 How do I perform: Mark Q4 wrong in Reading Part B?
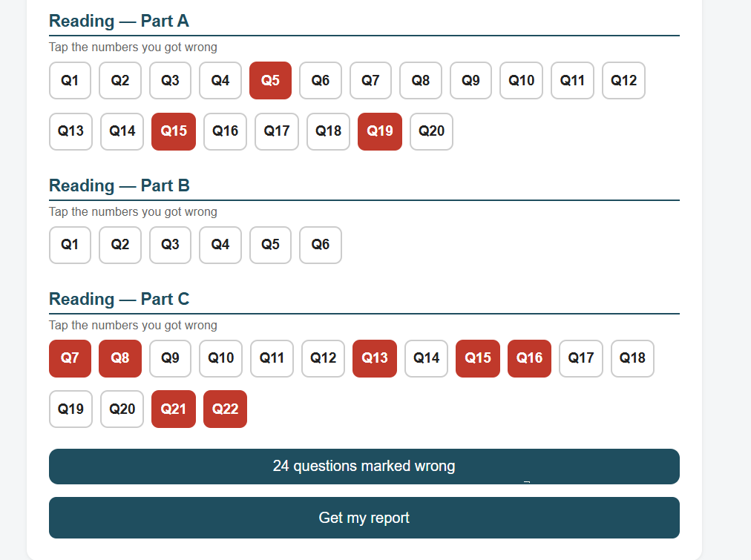pyautogui.click(x=220, y=245)
